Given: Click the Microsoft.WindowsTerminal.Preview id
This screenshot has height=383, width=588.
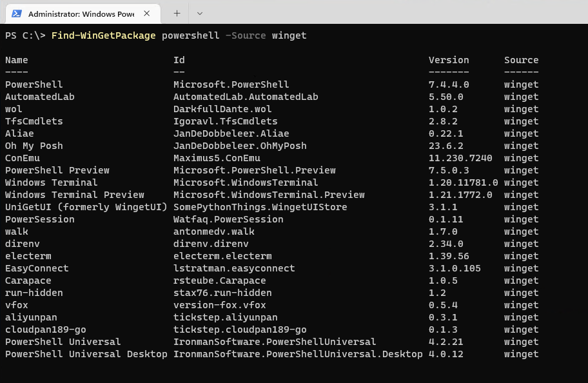Looking at the screenshot, I should point(269,195).
